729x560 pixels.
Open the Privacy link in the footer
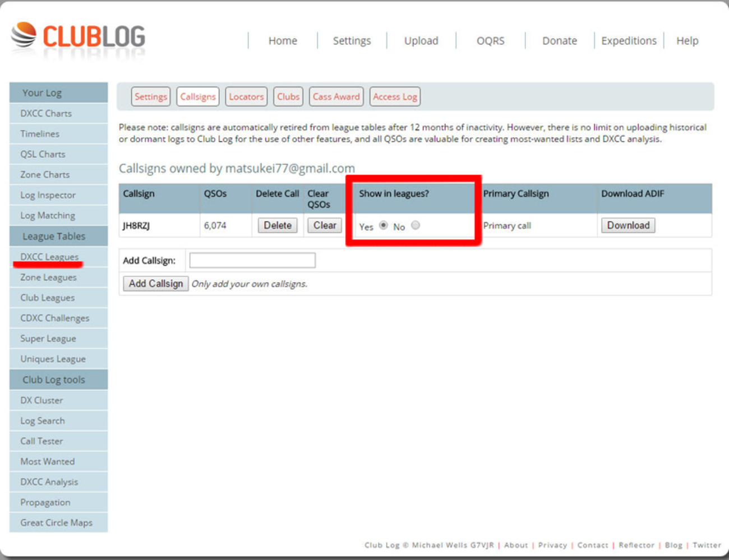(x=552, y=545)
